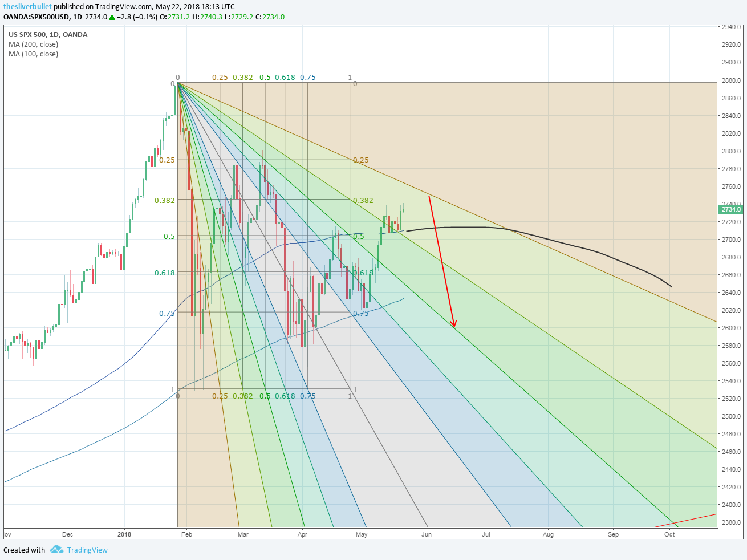Select the 'US SPX 500, 1D, OANDA' legend
This screenshot has width=747, height=560.
(x=48, y=35)
